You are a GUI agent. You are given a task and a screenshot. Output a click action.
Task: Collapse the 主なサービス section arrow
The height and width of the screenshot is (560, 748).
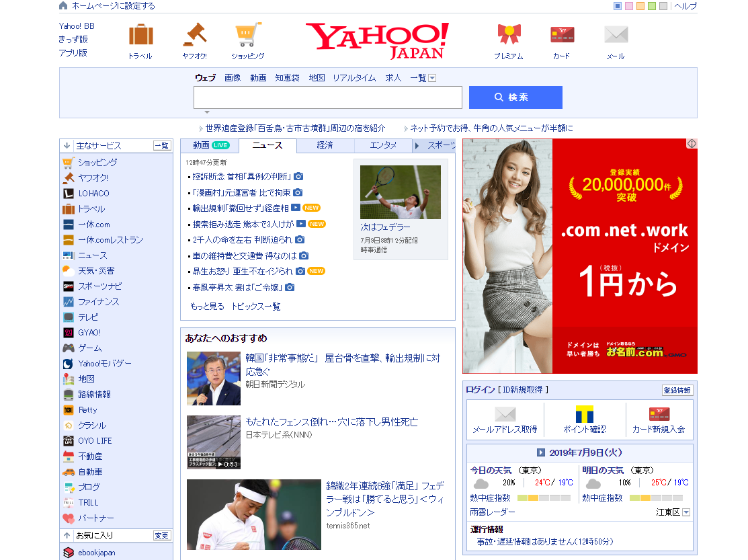click(67, 145)
